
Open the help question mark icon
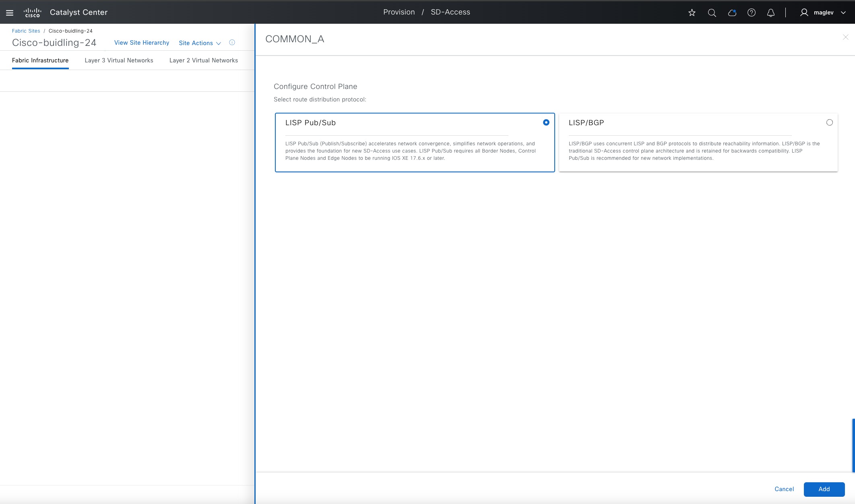click(751, 12)
